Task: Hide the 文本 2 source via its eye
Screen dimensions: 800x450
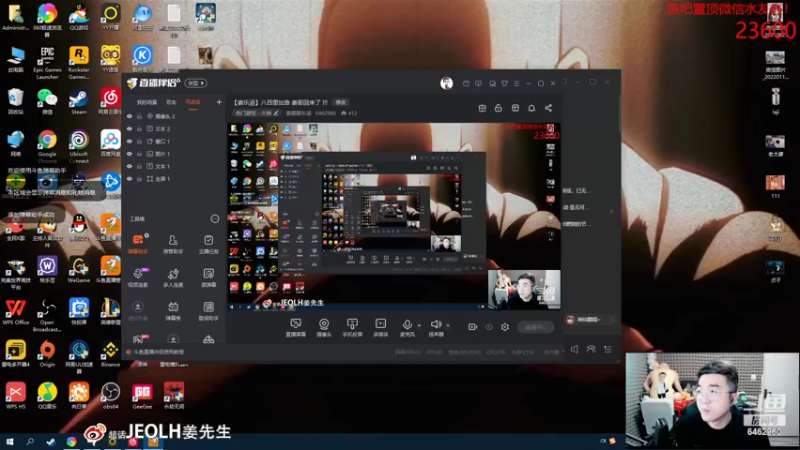Action: (130, 129)
